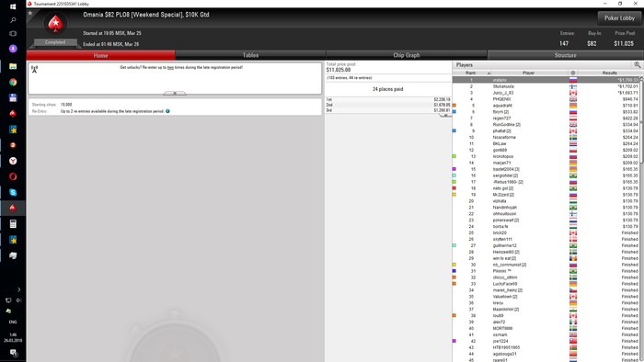Mark tournament as favorite with the star
The height and width of the screenshot is (362, 644).
(x=30, y=13)
